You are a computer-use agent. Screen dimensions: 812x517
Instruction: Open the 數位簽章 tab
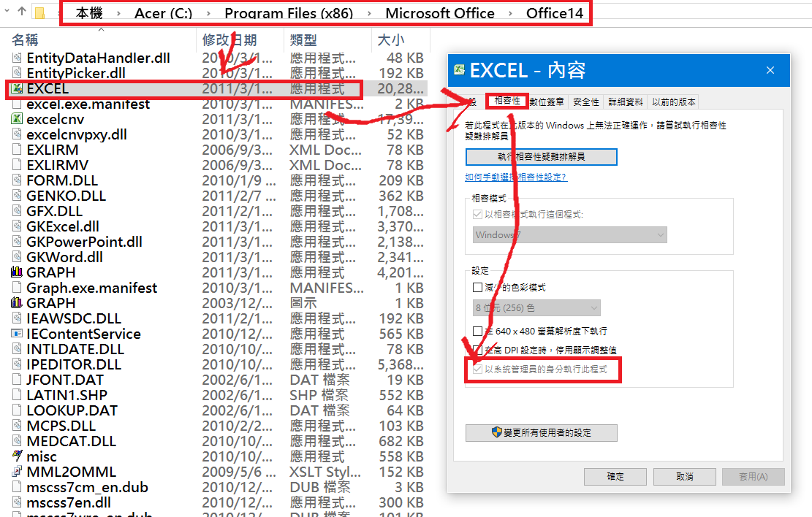(x=547, y=102)
